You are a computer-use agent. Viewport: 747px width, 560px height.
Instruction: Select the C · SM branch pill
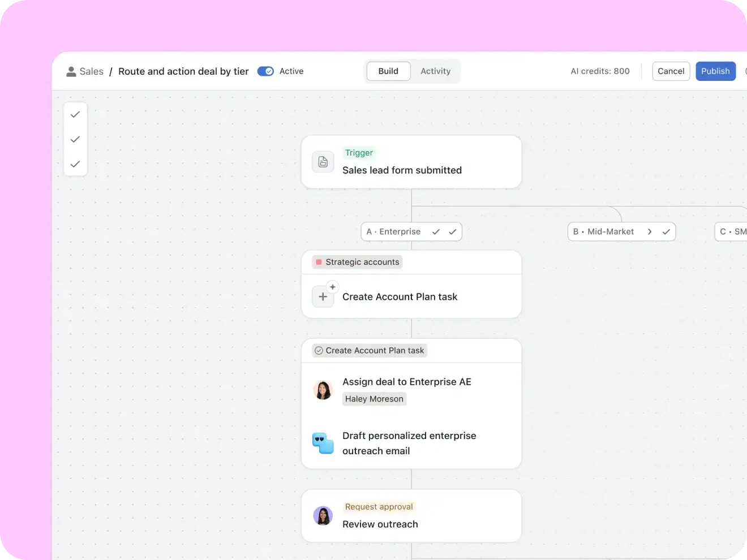coord(732,231)
